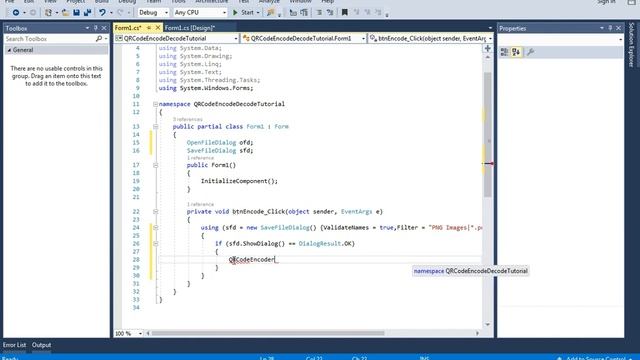Open the Start button dropdown arrow

click(x=258, y=13)
